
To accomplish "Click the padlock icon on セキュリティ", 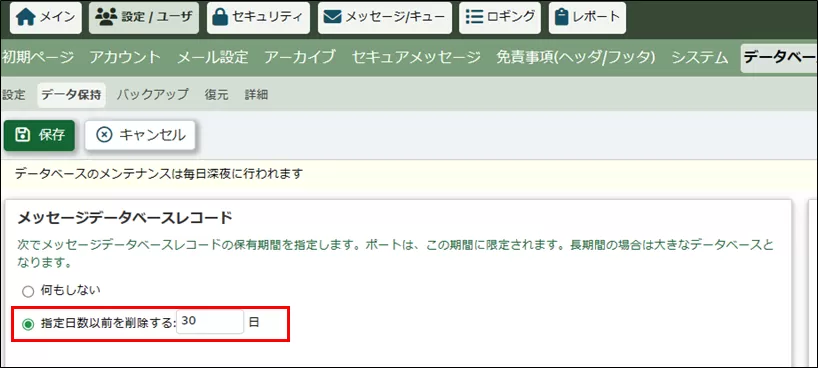I will pyautogui.click(x=221, y=17).
